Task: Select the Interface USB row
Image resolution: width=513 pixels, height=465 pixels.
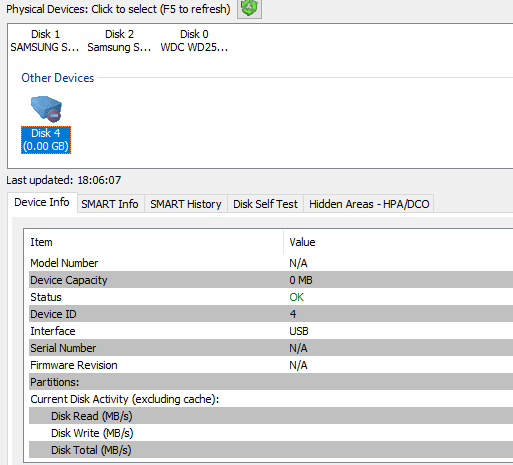Action: coord(271,331)
